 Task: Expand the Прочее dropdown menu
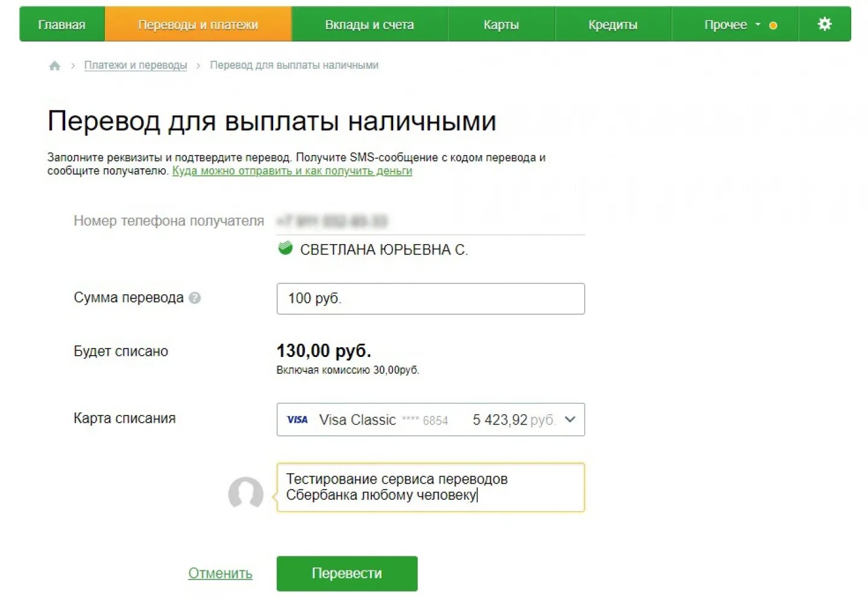[x=731, y=25]
